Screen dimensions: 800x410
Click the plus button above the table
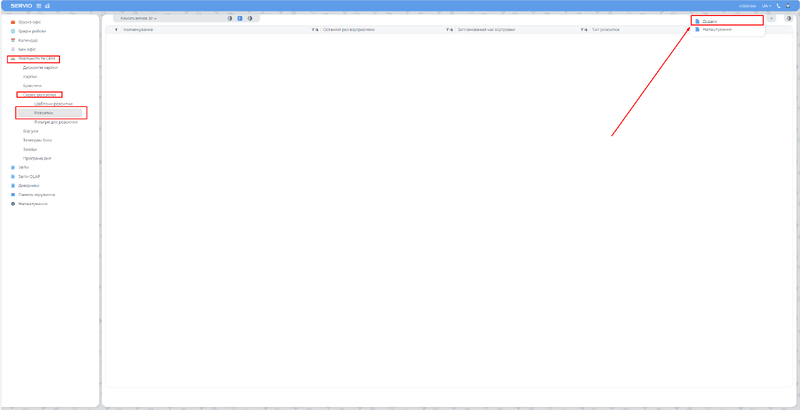771,19
